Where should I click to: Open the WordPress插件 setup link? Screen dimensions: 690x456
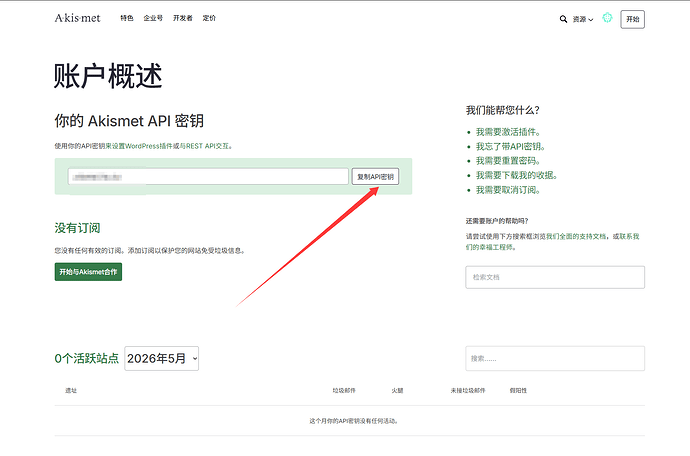(x=139, y=146)
